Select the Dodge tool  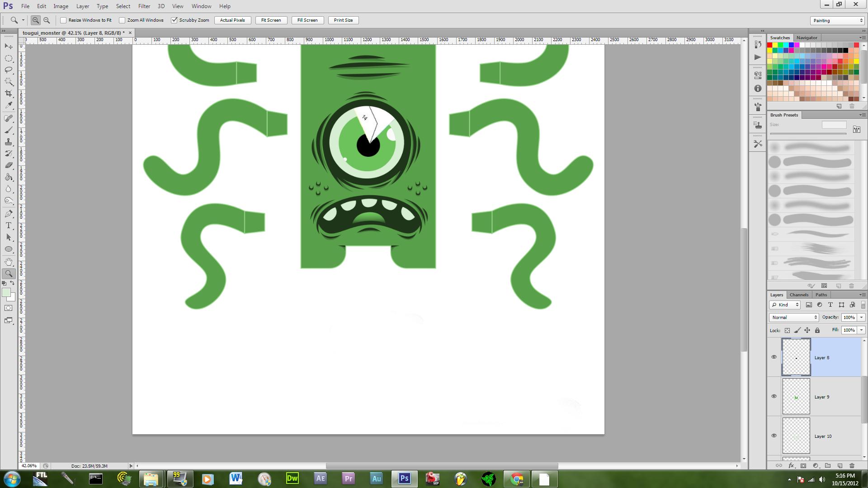9,201
